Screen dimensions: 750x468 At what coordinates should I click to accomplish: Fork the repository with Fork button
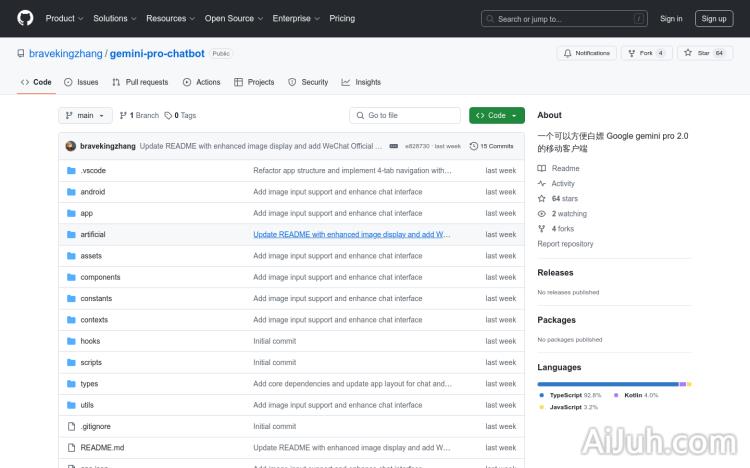[646, 53]
